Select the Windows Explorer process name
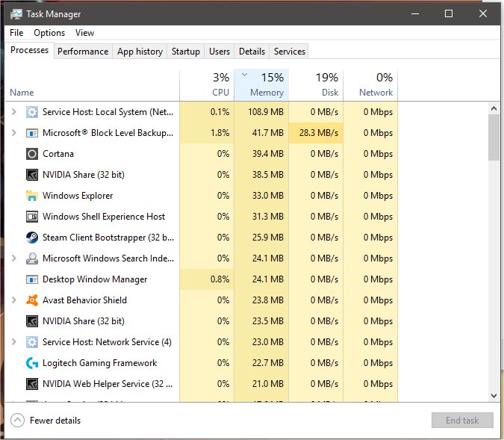 click(x=78, y=196)
